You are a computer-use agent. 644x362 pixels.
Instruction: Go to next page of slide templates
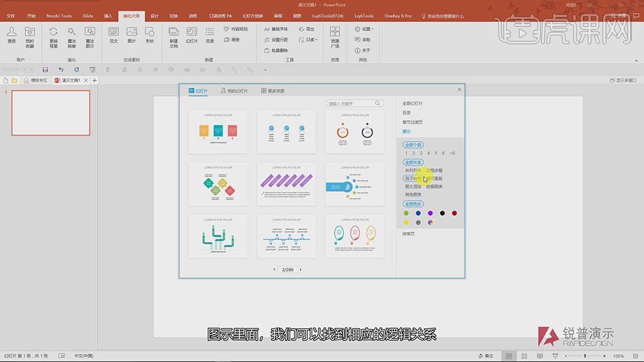(x=301, y=269)
